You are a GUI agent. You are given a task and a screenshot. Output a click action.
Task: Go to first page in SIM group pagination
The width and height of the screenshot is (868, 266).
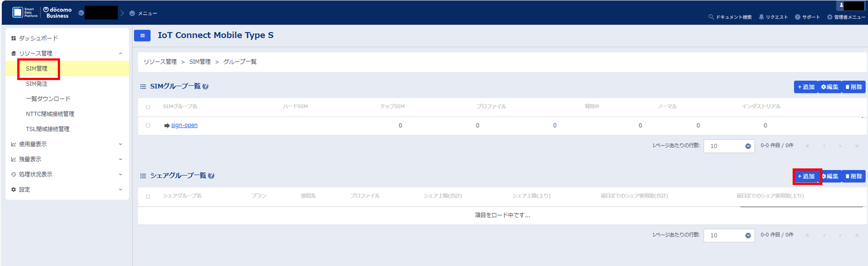point(807,146)
